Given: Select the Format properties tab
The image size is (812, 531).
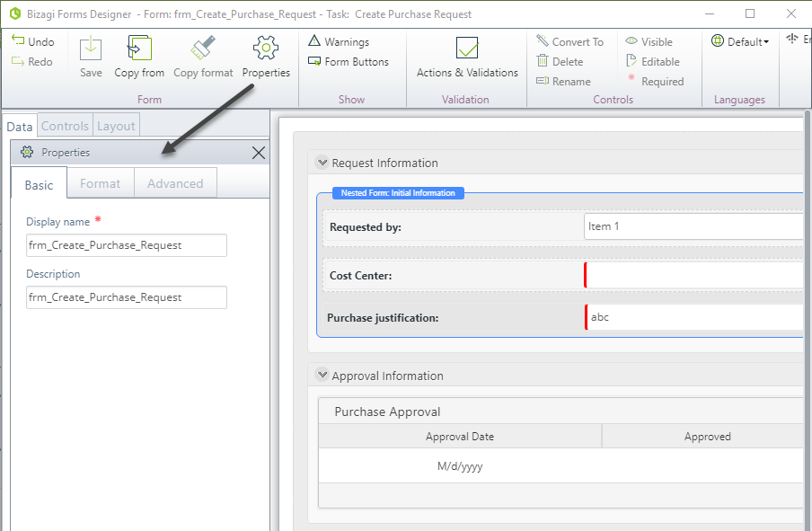Looking at the screenshot, I should pos(100,183).
